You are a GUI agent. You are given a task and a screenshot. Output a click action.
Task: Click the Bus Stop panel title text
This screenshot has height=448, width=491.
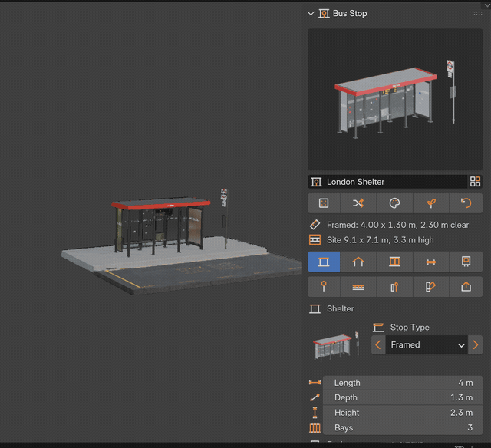350,14
